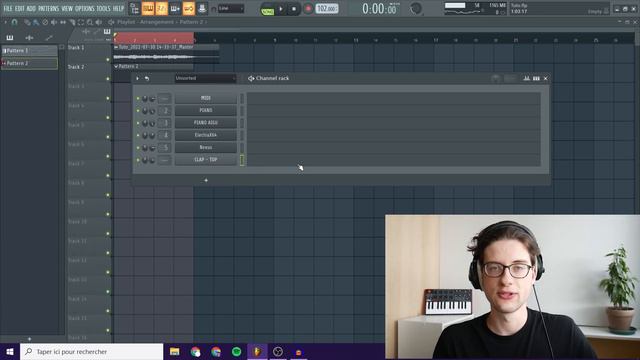Open the Line snap dropdown
The height and width of the screenshot is (360, 640).
231,8
